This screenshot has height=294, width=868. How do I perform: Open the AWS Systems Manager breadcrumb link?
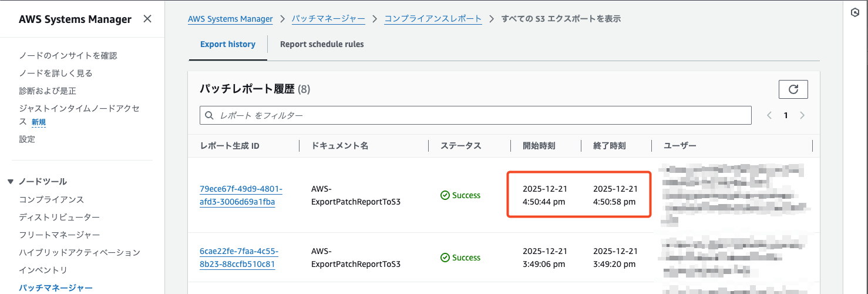click(230, 19)
